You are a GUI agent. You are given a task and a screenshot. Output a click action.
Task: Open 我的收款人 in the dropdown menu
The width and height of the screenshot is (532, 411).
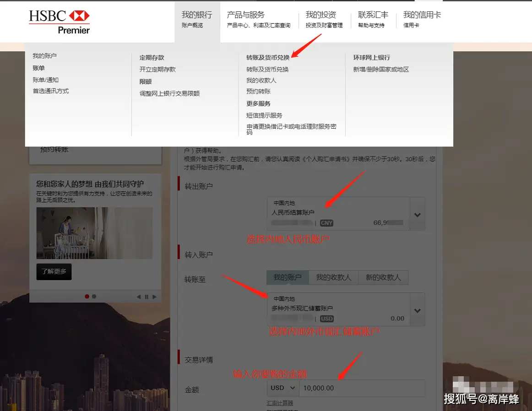[261, 81]
